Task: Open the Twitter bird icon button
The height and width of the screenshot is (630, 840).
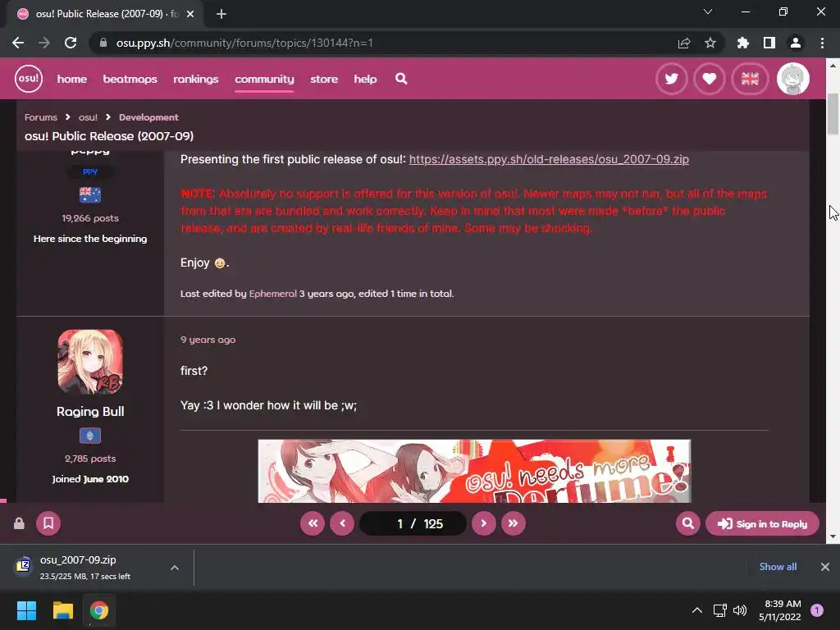Action: [671, 79]
